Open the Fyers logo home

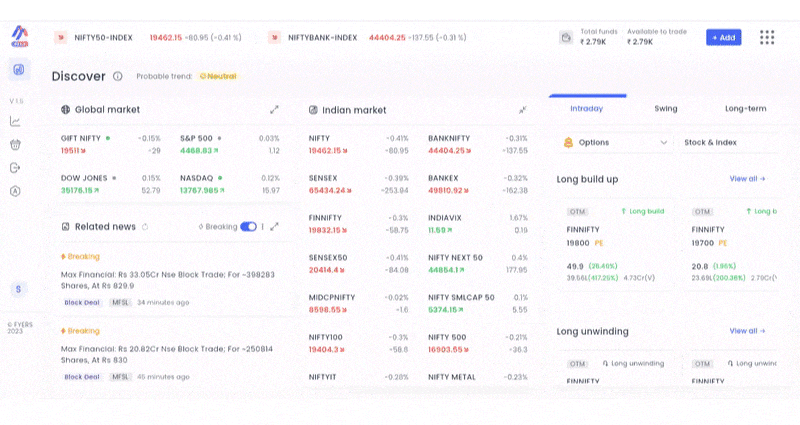pos(20,36)
